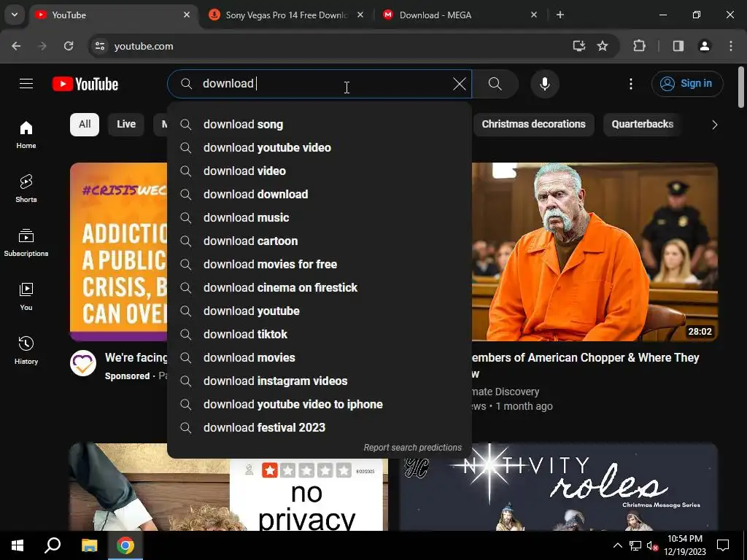Clear the search box with the X icon

[460, 84]
